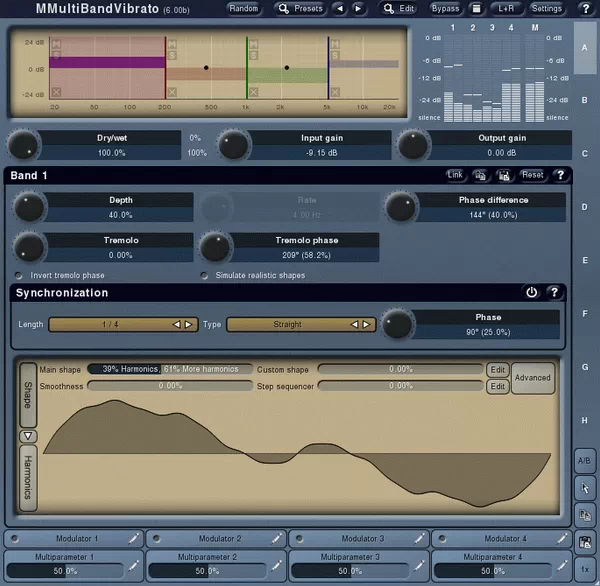Open the Type Straight selector
This screenshot has width=600, height=586.
(302, 325)
